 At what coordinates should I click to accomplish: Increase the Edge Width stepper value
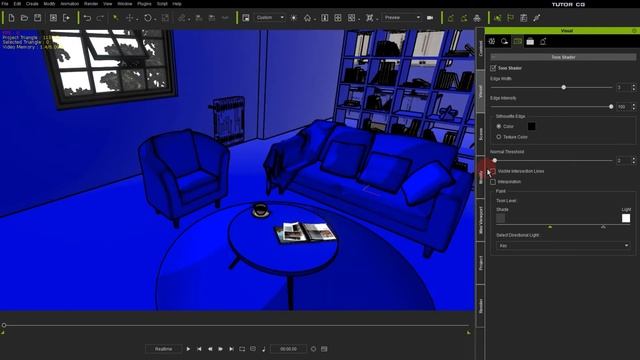pyautogui.click(x=633, y=86)
